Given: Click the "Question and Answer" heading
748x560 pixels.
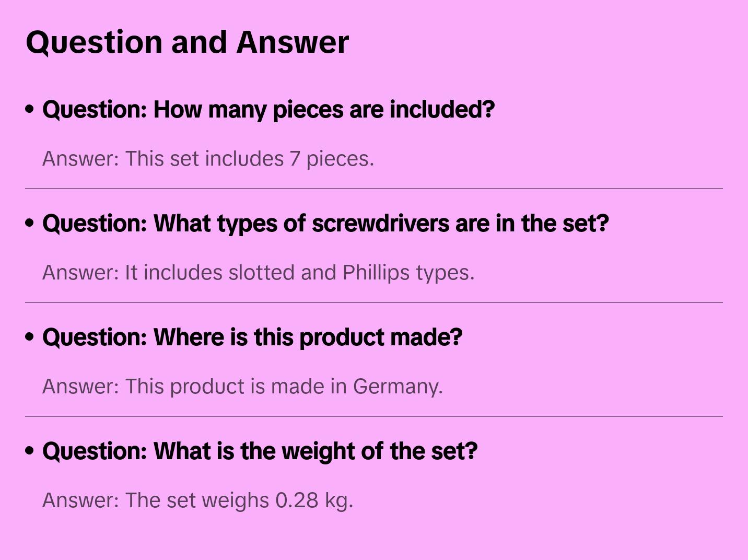Looking at the screenshot, I should coord(187,42).
